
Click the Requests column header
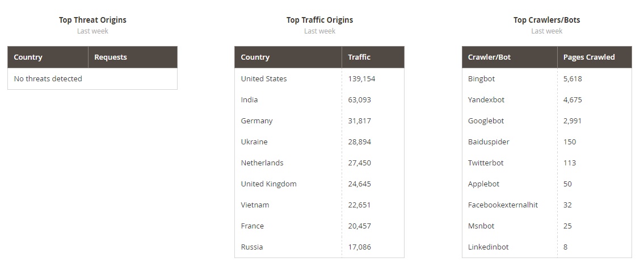[x=111, y=57]
